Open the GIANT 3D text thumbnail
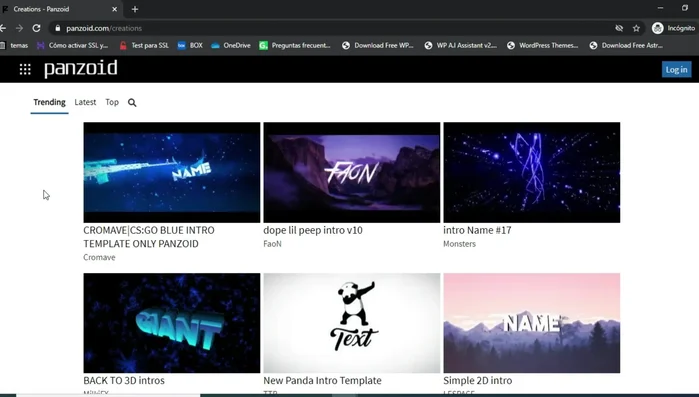The width and height of the screenshot is (699, 397). pos(172,323)
